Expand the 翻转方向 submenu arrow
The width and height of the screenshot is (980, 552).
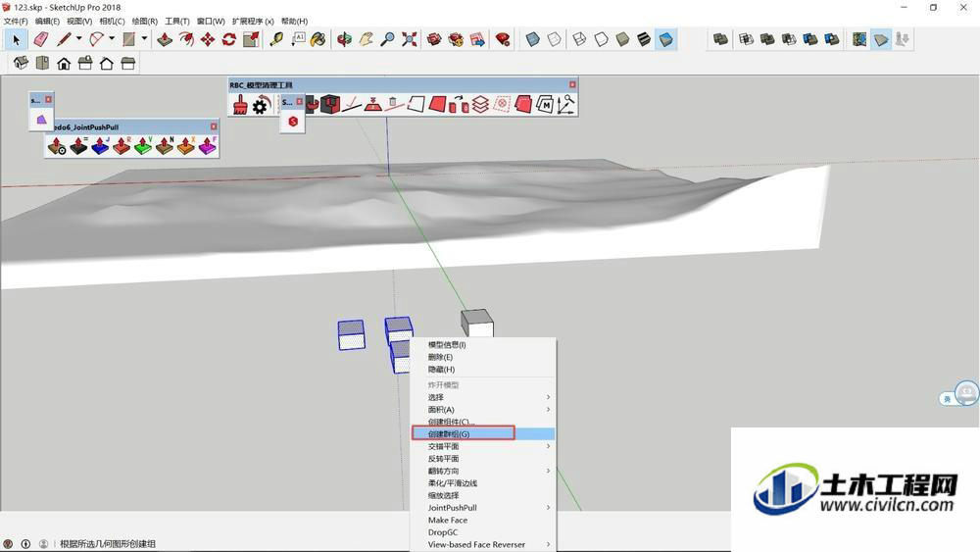tap(548, 471)
